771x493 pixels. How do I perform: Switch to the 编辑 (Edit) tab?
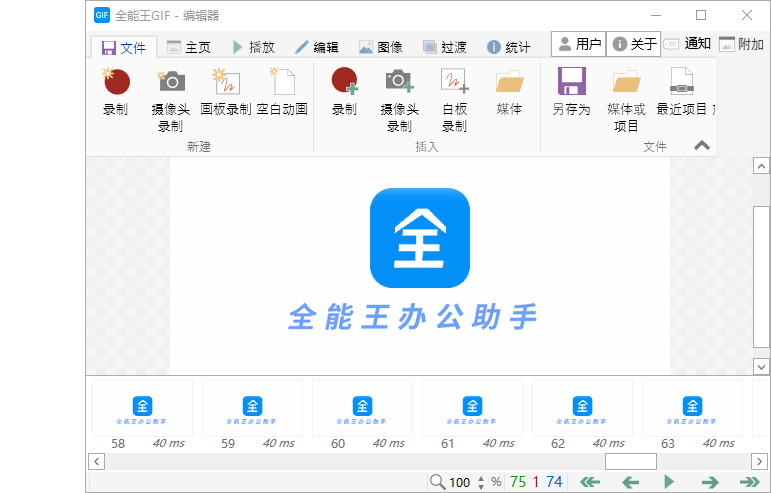click(x=316, y=47)
